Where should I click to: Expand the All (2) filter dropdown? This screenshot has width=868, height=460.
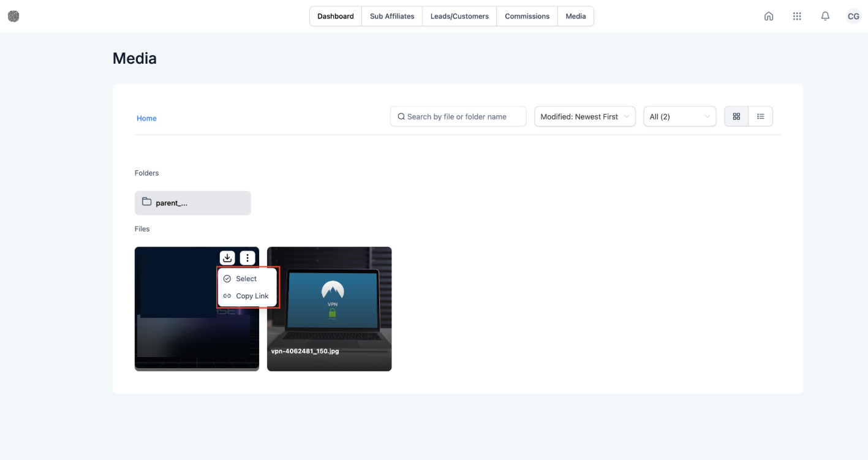tap(679, 116)
